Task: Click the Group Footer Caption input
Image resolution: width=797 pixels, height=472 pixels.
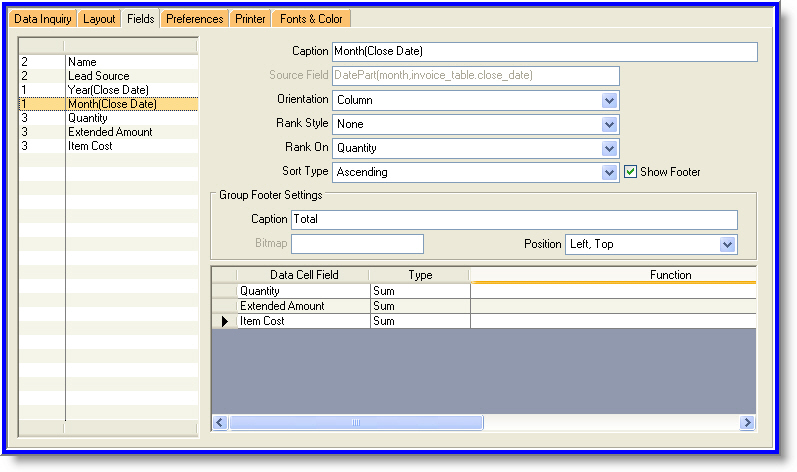Action: [514, 219]
